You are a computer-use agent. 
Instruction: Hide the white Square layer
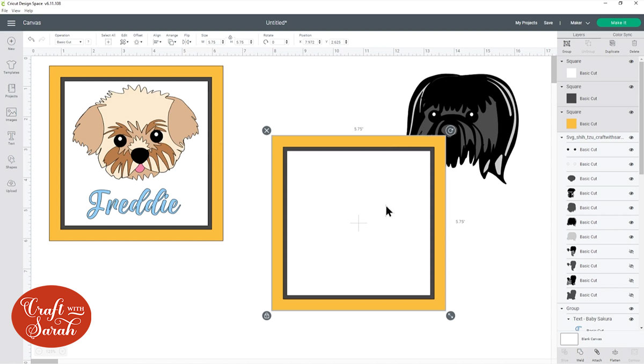(632, 61)
